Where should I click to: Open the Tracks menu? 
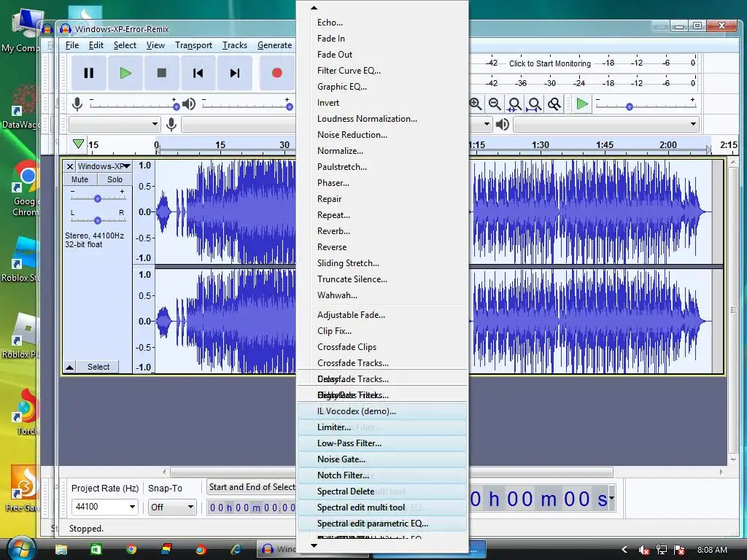click(235, 45)
